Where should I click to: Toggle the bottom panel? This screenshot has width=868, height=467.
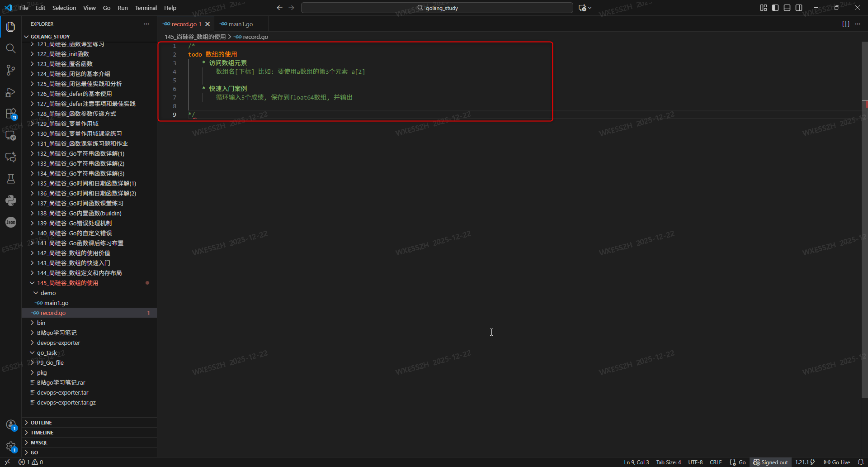[787, 8]
